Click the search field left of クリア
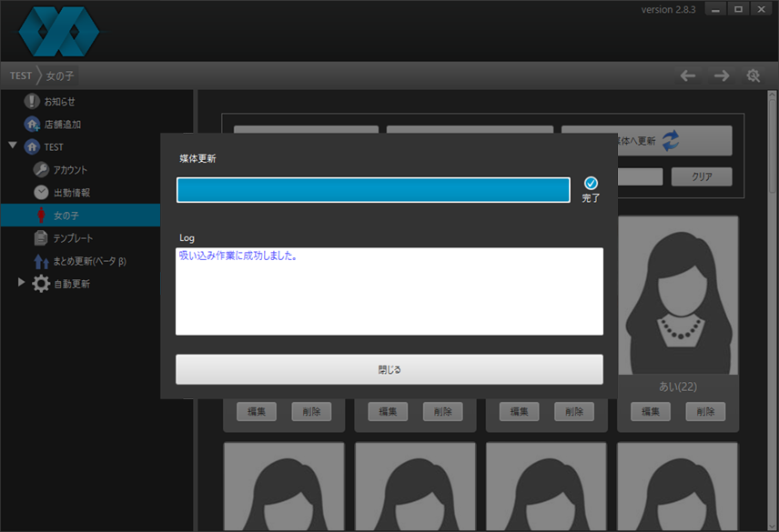This screenshot has height=532, width=779. click(640, 176)
